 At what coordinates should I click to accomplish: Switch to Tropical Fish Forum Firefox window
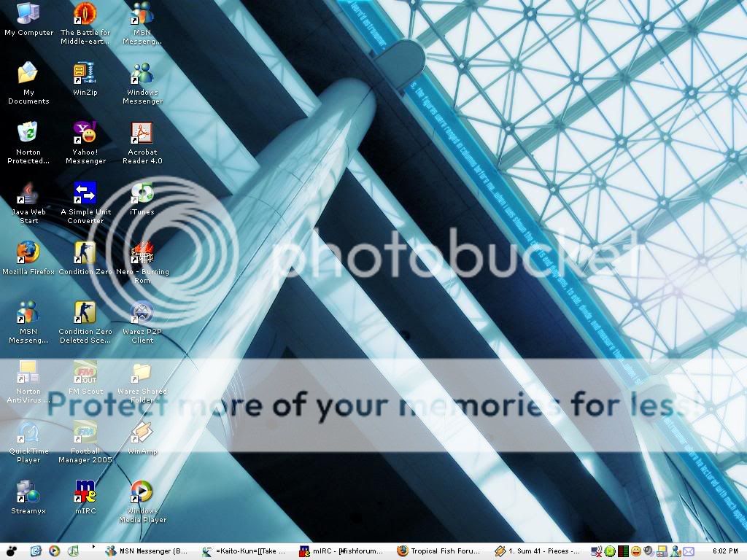(439, 551)
